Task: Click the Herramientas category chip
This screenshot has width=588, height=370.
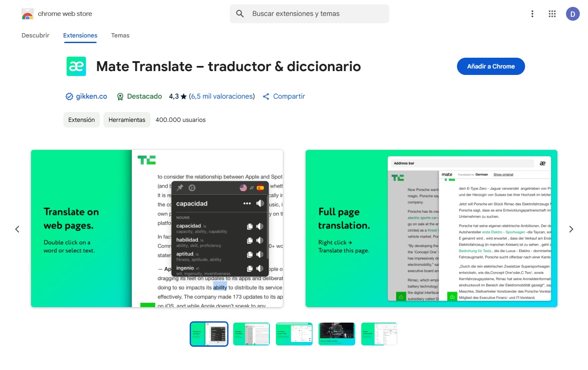Action: pos(127,120)
